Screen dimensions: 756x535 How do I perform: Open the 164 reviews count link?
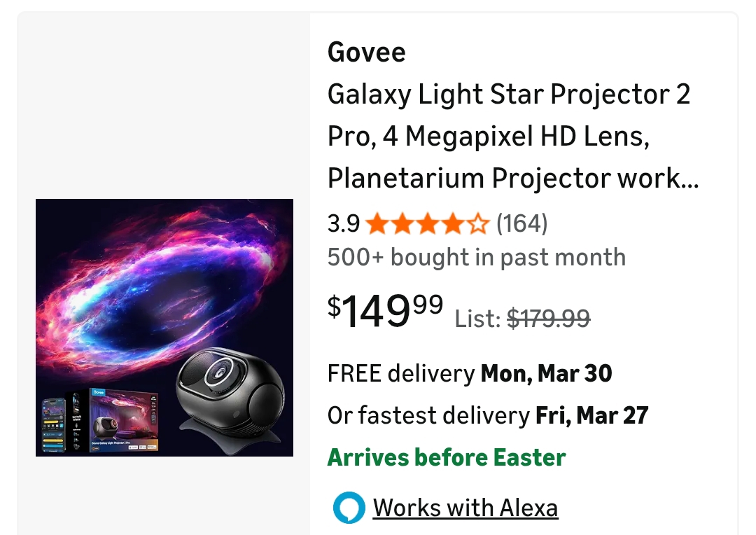pyautogui.click(x=521, y=224)
